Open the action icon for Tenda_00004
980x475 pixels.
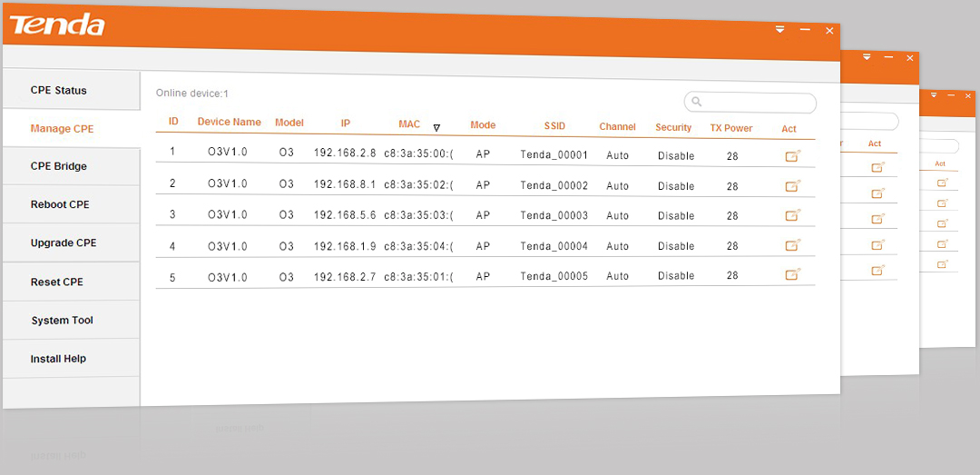pyautogui.click(x=791, y=245)
